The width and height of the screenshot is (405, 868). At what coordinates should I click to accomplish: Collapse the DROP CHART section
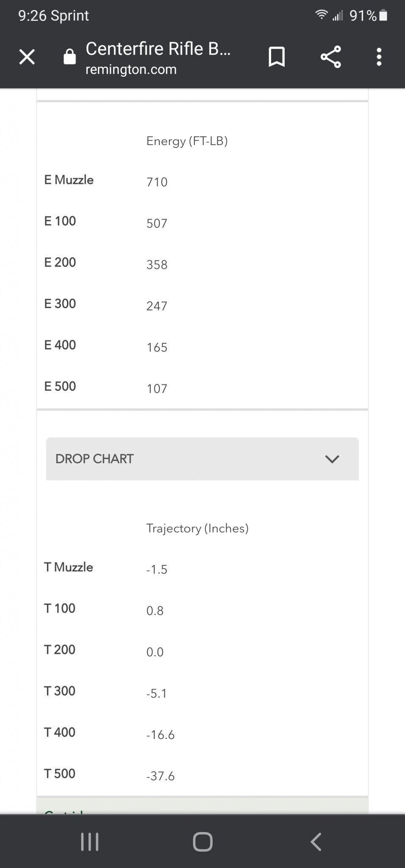click(202, 459)
